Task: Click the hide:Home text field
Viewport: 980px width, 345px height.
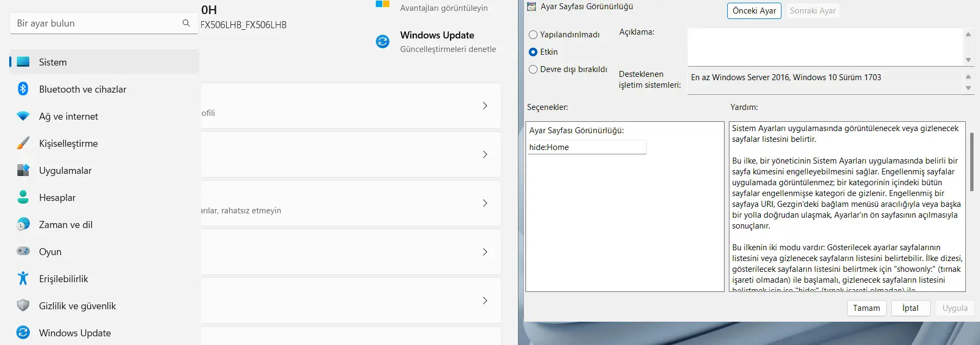Action: click(587, 147)
